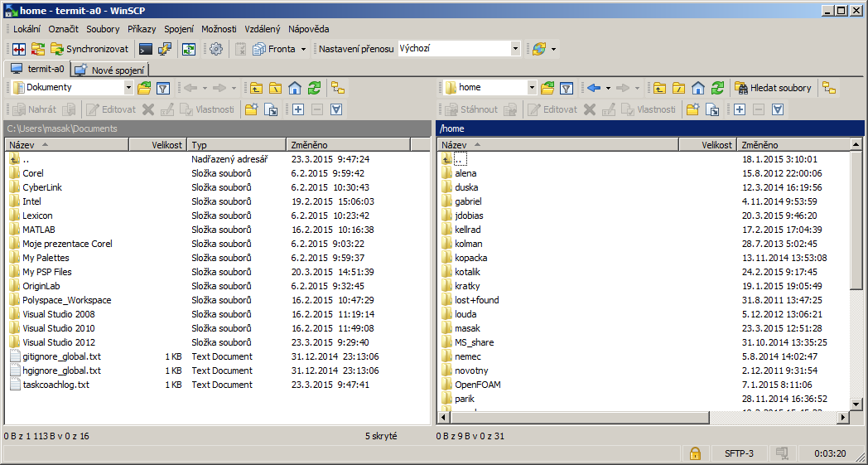Go to parent directory in remote panel
The image size is (868, 465).
(659, 88)
